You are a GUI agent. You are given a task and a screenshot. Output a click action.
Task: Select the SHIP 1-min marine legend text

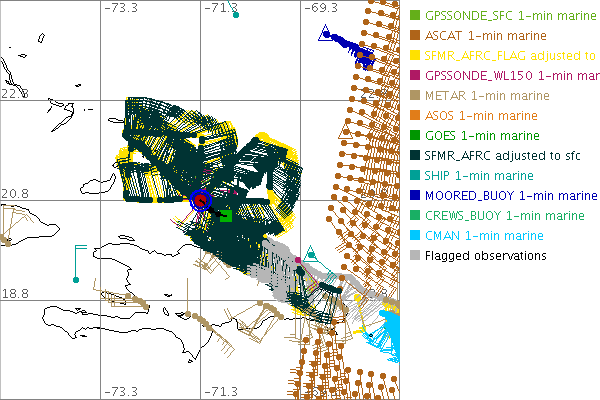click(481, 175)
